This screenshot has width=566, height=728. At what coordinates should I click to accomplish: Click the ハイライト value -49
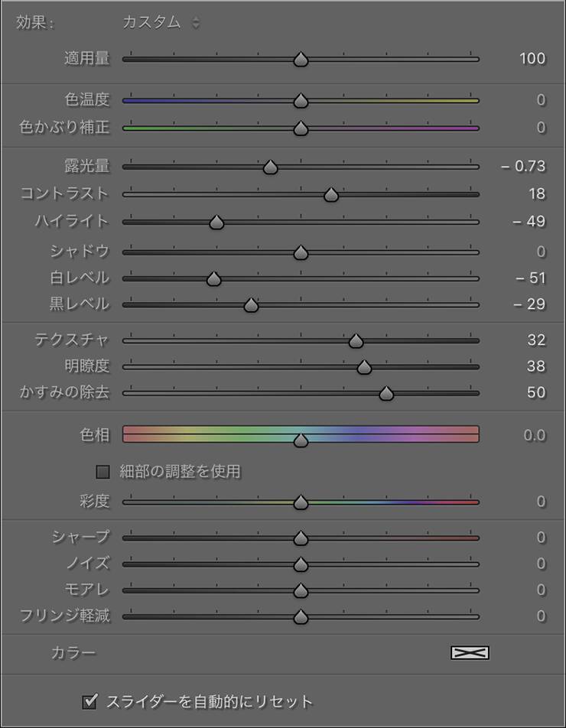pos(529,222)
